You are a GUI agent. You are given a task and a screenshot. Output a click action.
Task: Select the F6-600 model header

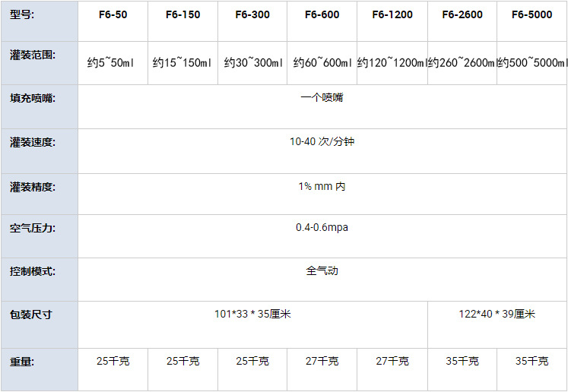tap(322, 14)
